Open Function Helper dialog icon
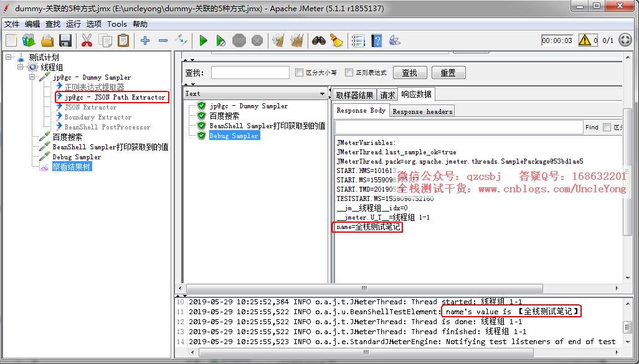This screenshot has width=639, height=364. (358, 40)
